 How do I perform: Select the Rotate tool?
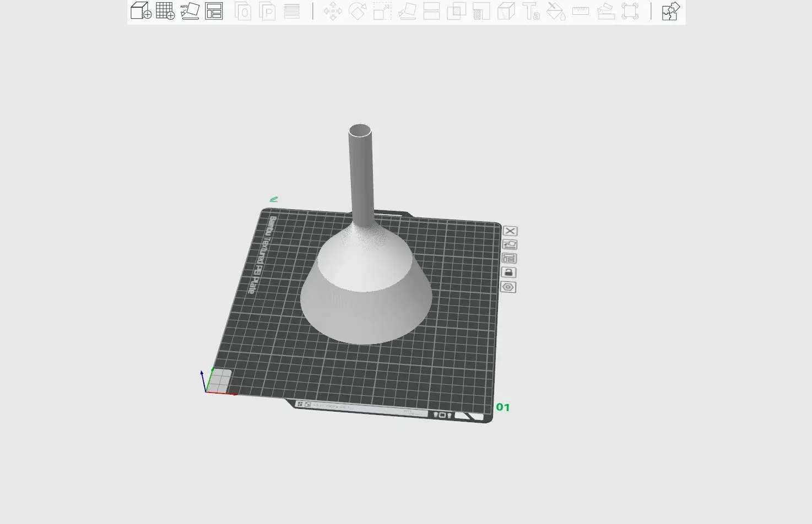[x=358, y=11]
